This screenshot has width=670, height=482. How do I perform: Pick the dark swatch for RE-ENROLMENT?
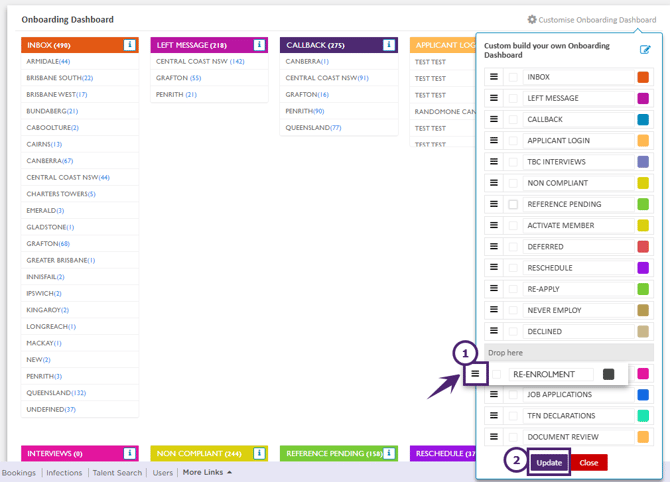[608, 374]
